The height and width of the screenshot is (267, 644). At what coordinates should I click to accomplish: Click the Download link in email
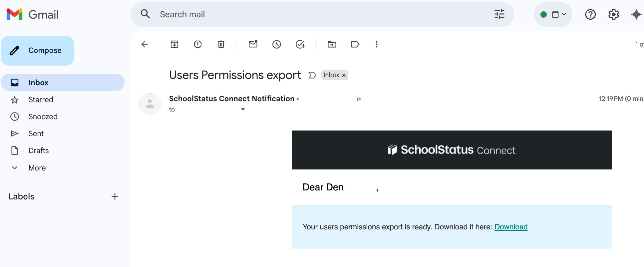click(x=511, y=227)
